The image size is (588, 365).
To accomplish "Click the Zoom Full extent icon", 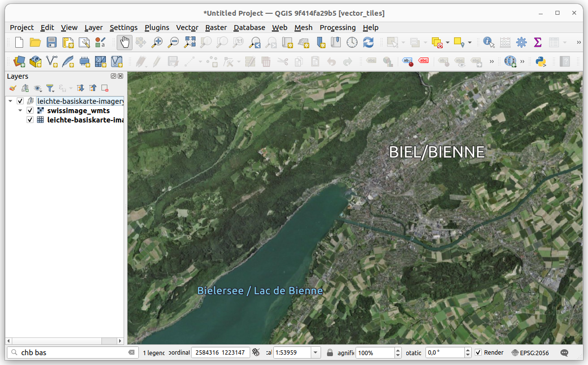I will 190,43.
